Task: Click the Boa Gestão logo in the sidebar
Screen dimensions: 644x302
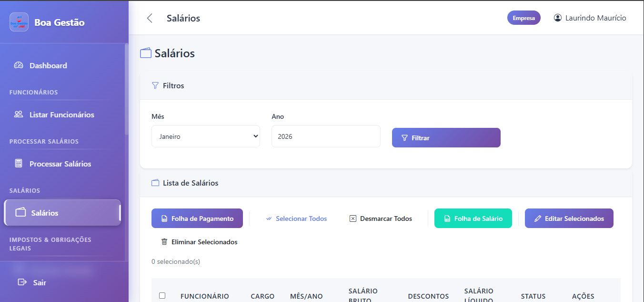Action: [x=19, y=21]
